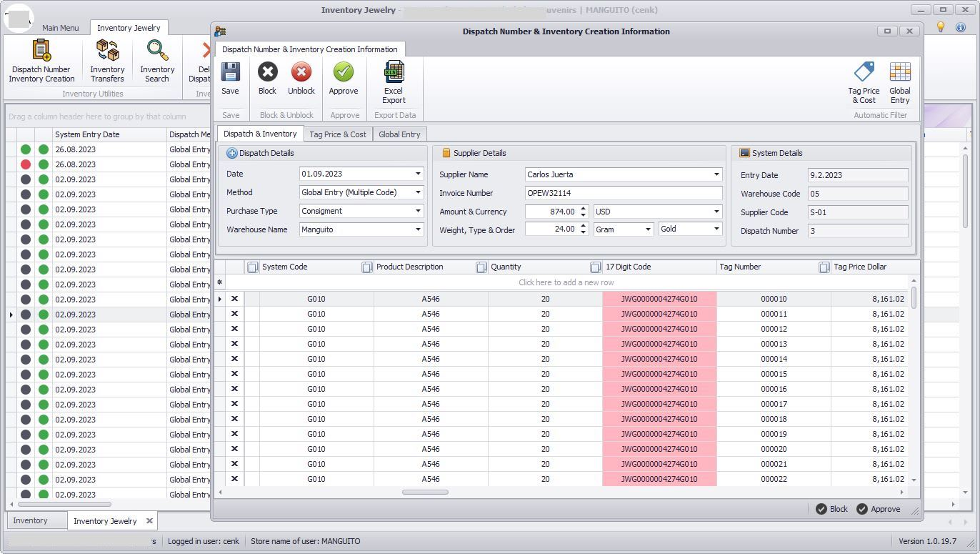The height and width of the screenshot is (554, 980).
Task: Close the Inventory Jewelry bottom tab
Action: click(149, 520)
